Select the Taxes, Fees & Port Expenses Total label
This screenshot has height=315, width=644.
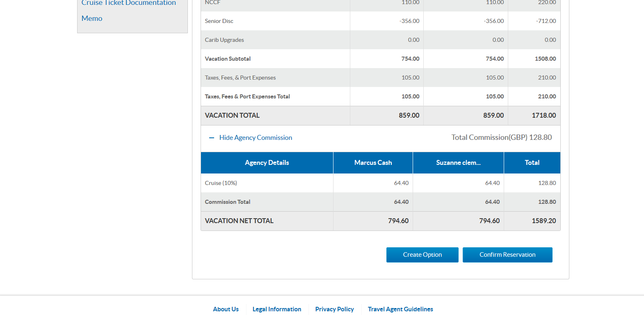(247, 96)
